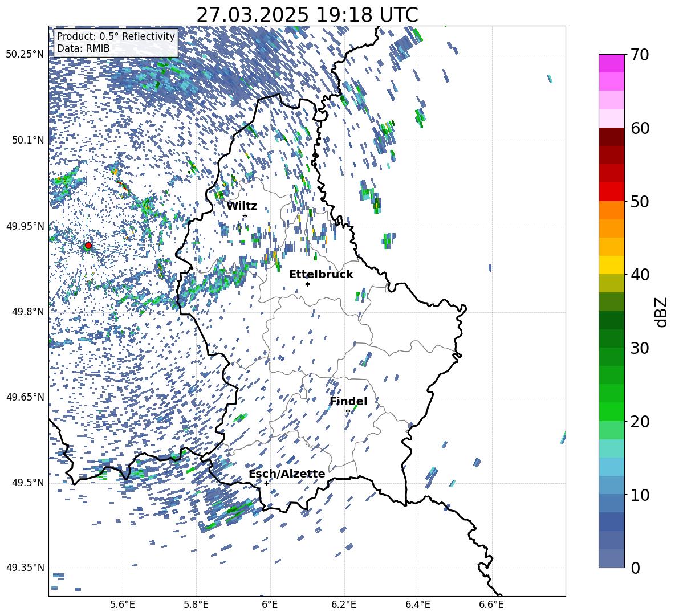675x616 pixels.
Task: Click the Ettelbruck city label
Action: point(321,275)
